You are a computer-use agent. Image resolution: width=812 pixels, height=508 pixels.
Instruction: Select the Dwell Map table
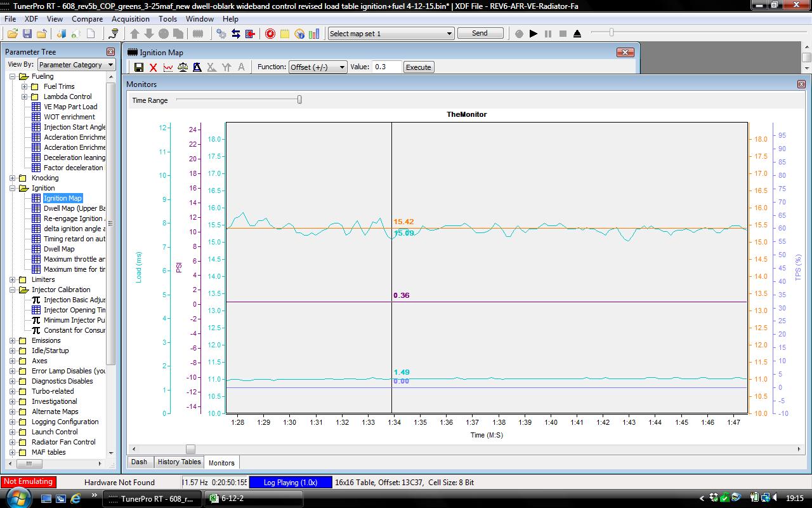[x=59, y=249]
